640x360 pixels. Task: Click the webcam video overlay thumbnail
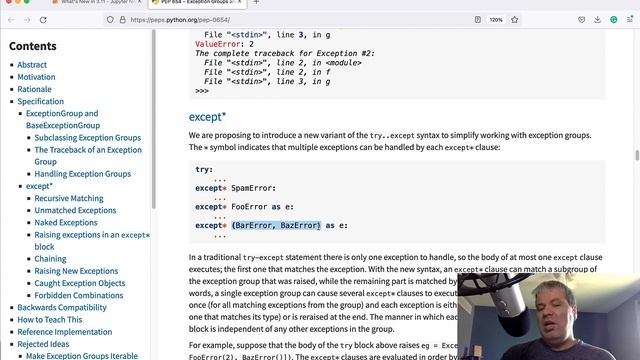[x=549, y=317]
